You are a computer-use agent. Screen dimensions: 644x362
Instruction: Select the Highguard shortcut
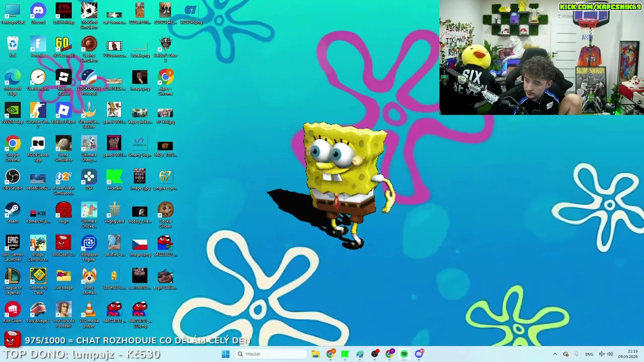114,213
